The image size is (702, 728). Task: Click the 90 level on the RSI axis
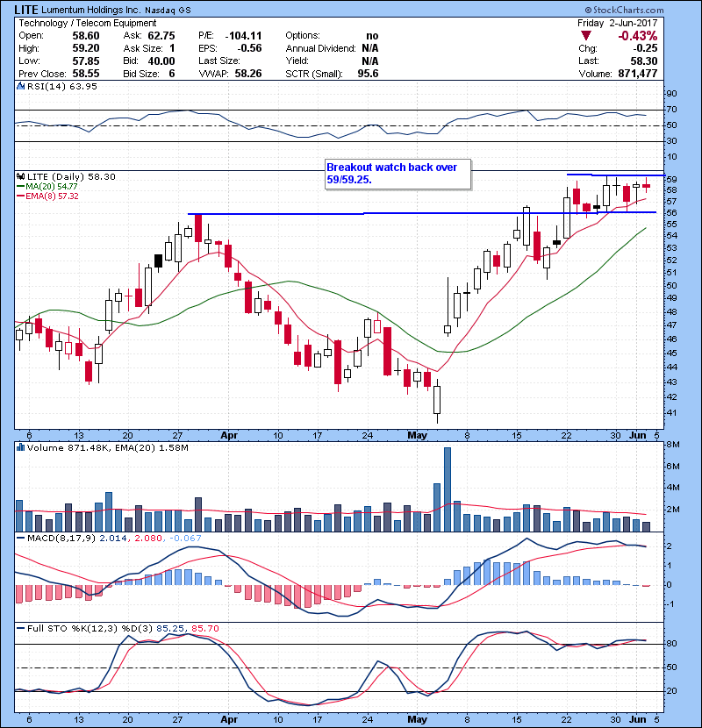(671, 93)
